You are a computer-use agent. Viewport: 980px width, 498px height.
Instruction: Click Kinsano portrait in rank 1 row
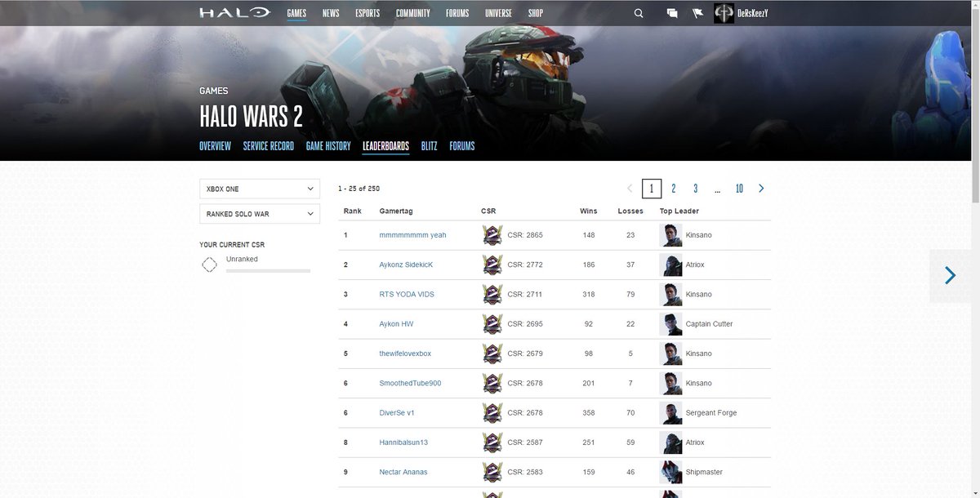tap(671, 235)
